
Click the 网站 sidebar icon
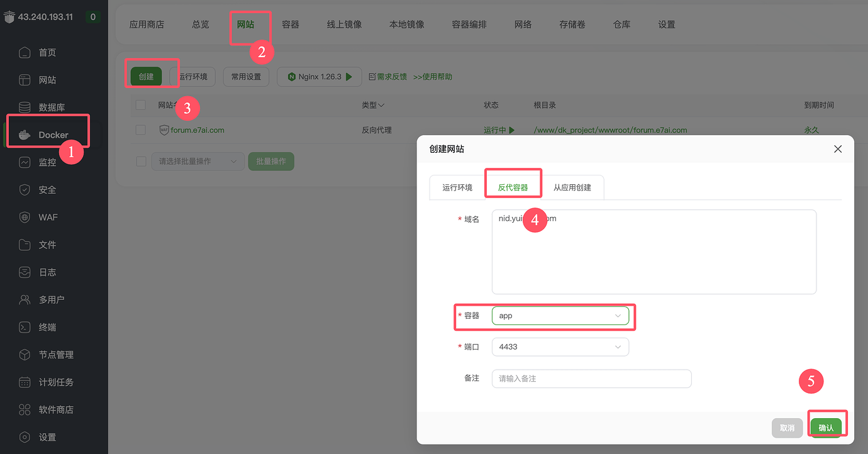(25, 80)
